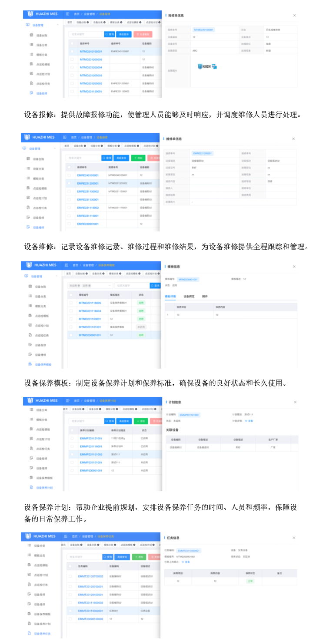
Task: Click 设备保养任务 sidebar icon in bottom screenshot
Action: (30, 634)
